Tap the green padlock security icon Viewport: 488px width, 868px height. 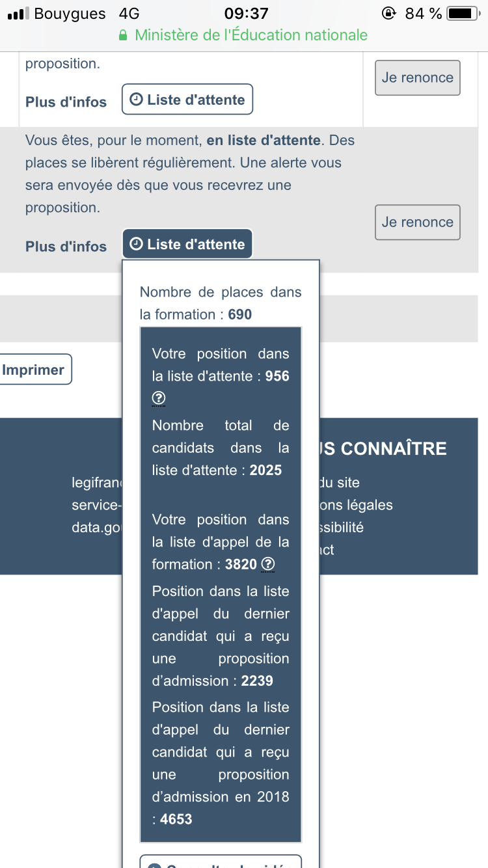point(123,35)
